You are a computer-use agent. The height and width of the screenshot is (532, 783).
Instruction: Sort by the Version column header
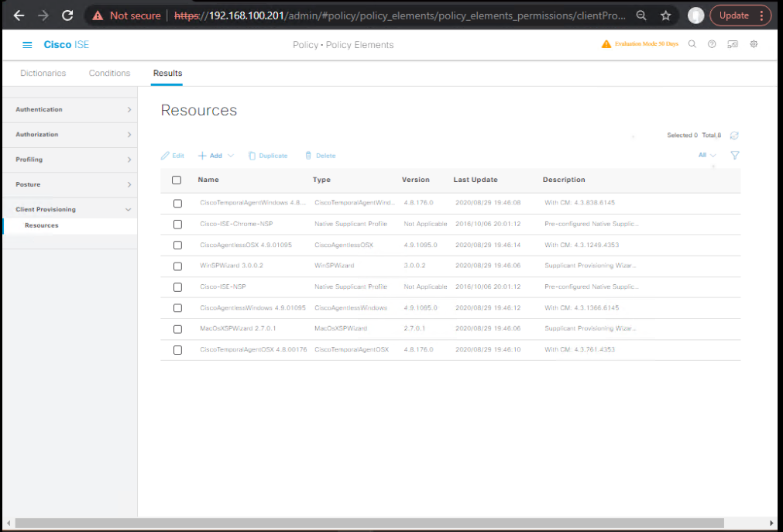pos(415,180)
